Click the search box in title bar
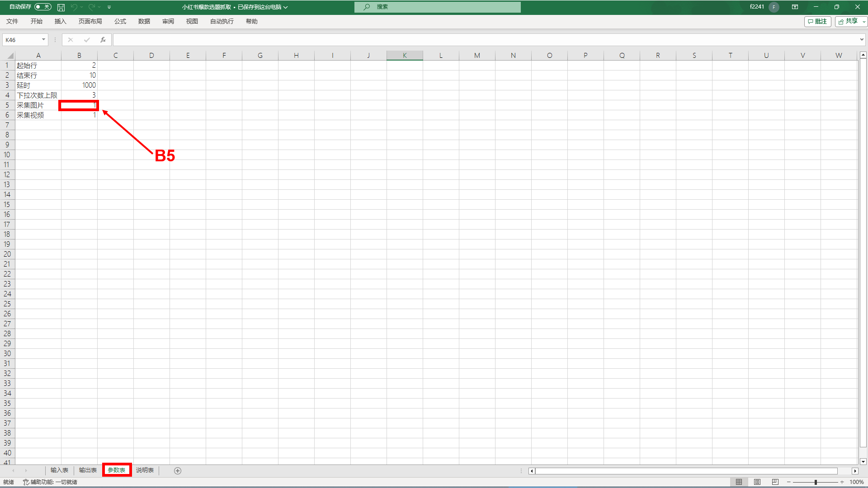868x488 pixels. pos(437,7)
